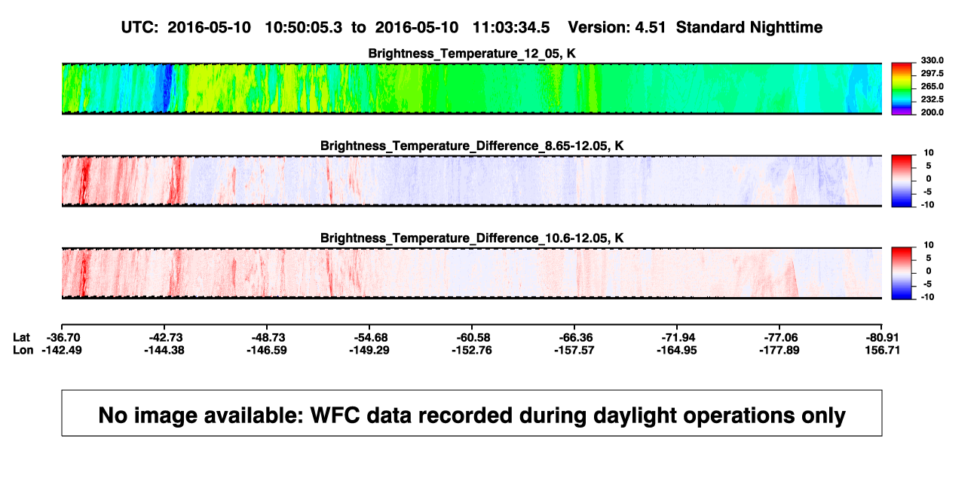Click the Standard Nighttime label
Image resolution: width=980 pixels, height=503 pixels.
749,28
